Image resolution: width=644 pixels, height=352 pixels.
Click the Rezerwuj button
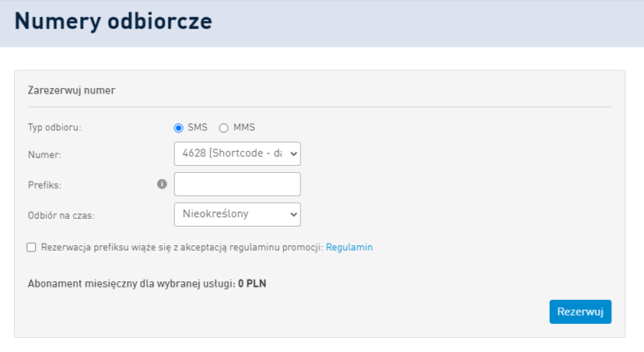click(x=580, y=311)
